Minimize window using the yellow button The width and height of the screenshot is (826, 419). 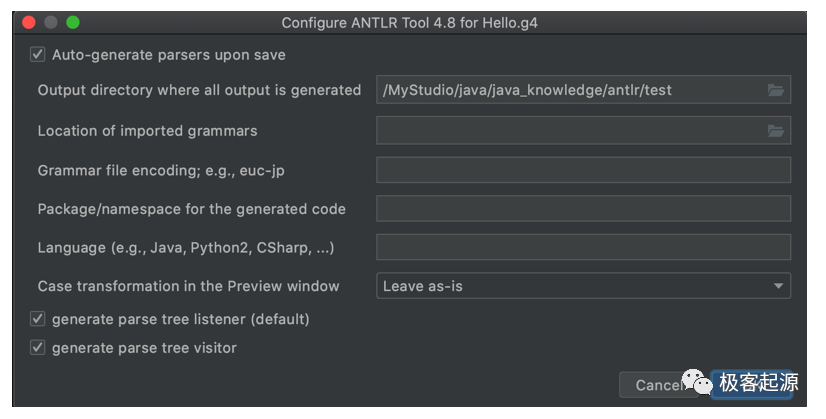pos(50,22)
